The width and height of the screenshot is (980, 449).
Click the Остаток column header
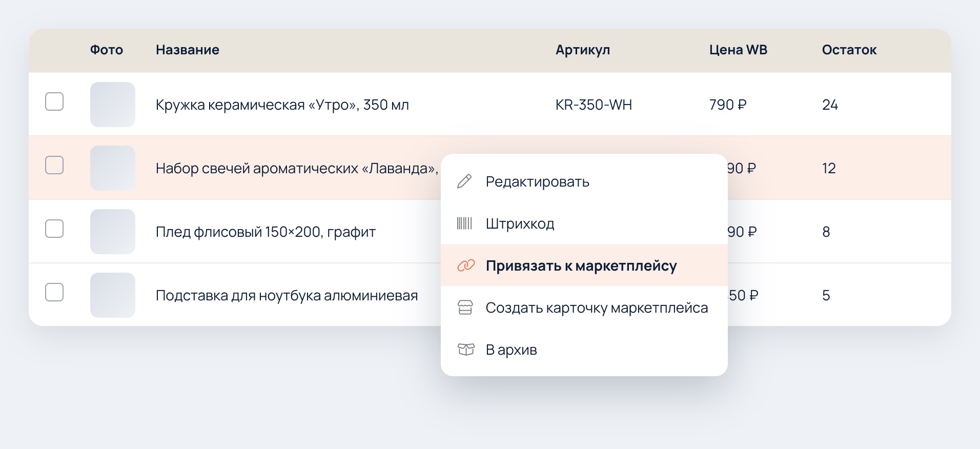click(x=849, y=50)
